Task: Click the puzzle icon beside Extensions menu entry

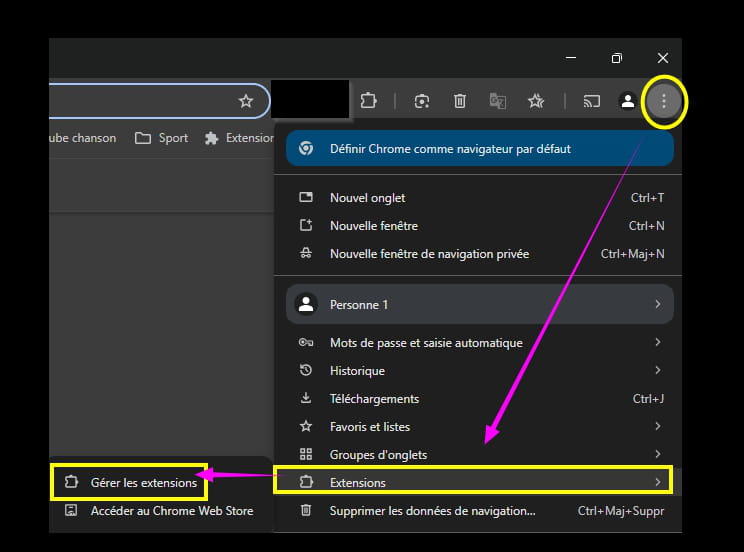Action: pyautogui.click(x=306, y=482)
